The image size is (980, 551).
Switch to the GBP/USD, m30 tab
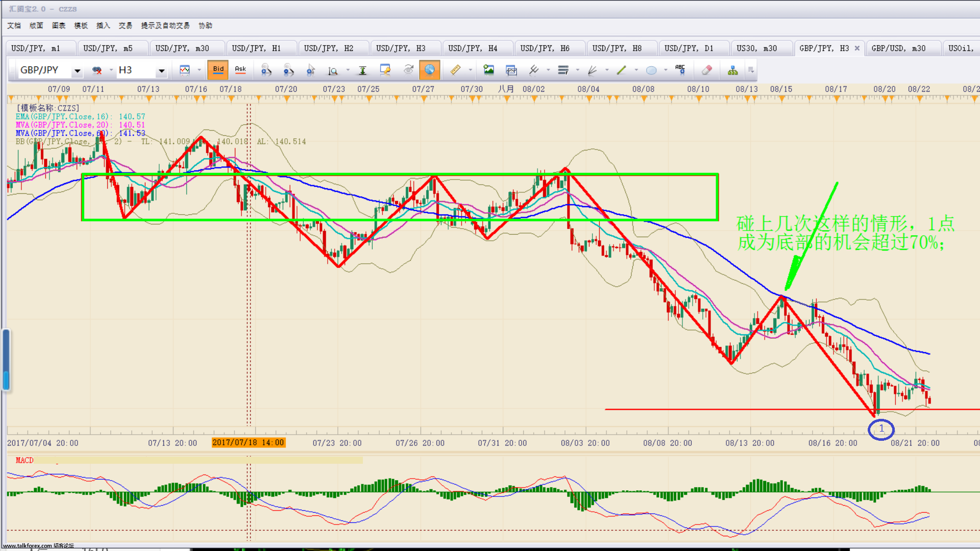click(903, 48)
